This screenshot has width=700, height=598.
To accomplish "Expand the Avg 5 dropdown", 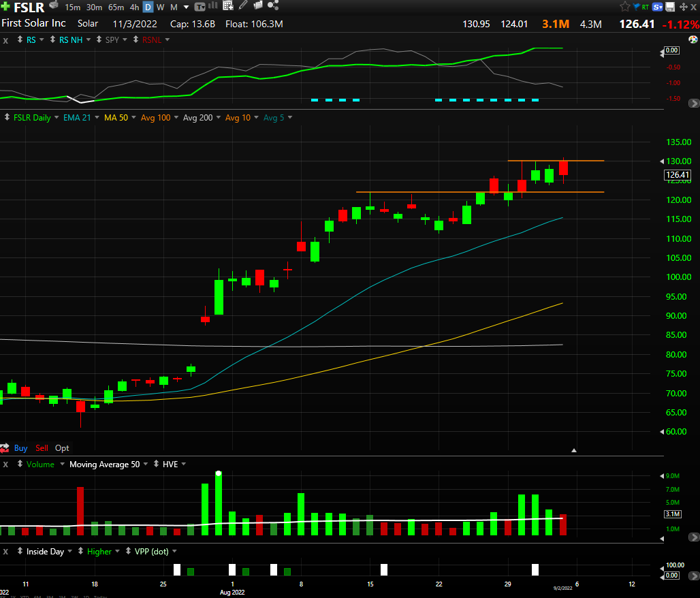I will coord(290,117).
